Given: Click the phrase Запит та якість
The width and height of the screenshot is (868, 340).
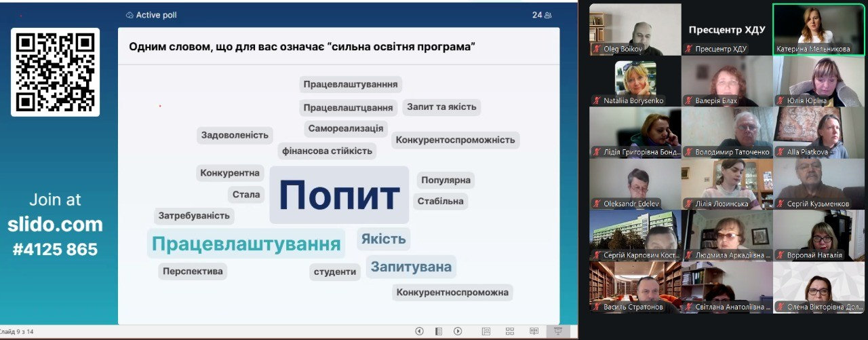Looking at the screenshot, I should tap(442, 107).
